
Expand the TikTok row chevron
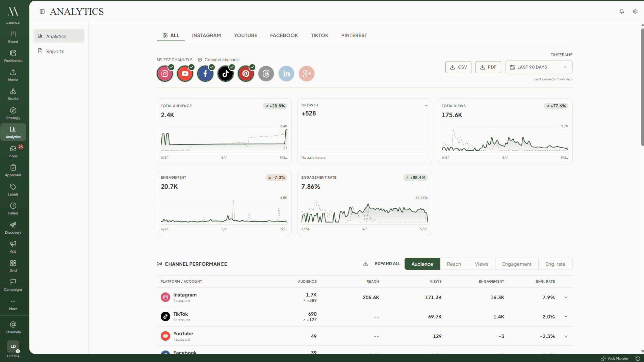(566, 316)
